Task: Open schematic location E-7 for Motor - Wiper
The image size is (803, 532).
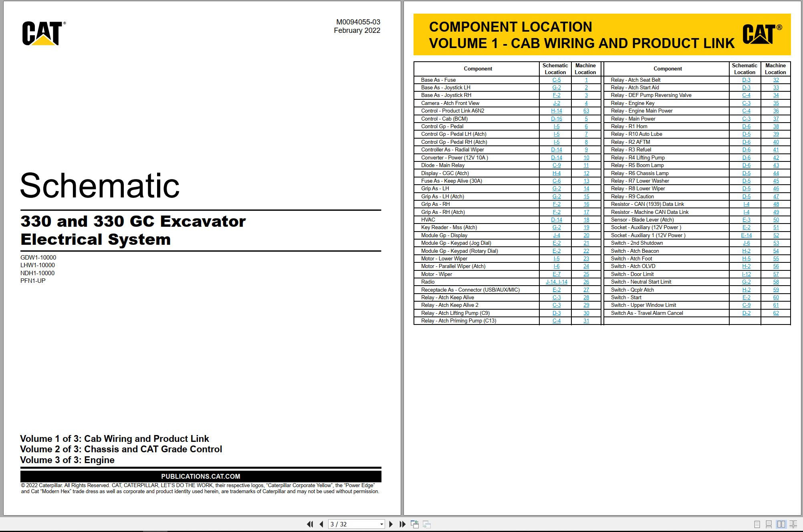Action: coord(556,274)
